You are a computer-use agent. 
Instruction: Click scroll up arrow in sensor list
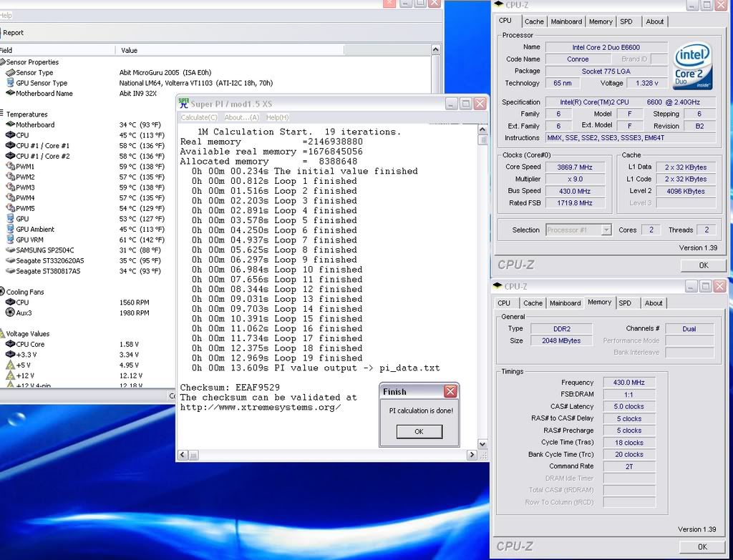436,49
